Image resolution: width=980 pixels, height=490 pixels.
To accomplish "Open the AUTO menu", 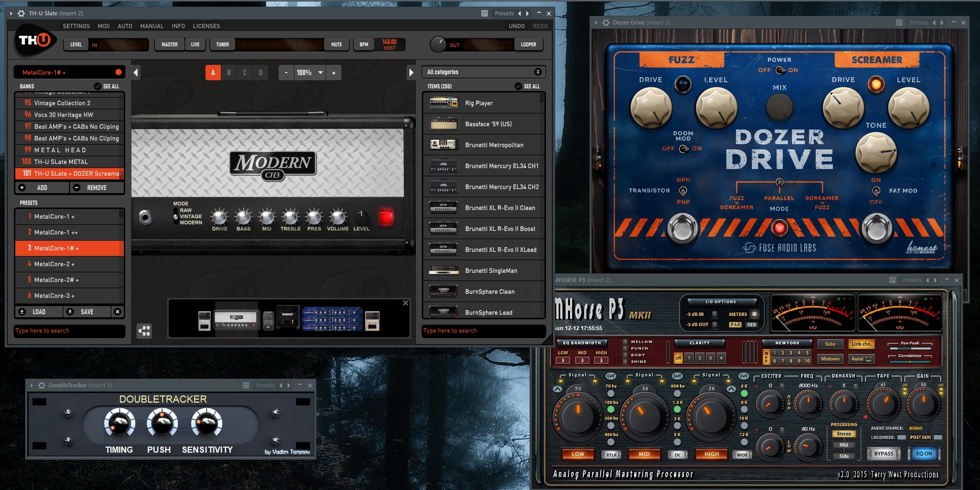I will point(125,26).
